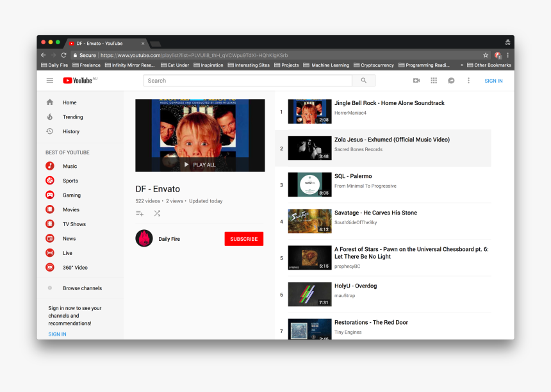Open the upload video camera icon
551x392 pixels.
(x=416, y=81)
